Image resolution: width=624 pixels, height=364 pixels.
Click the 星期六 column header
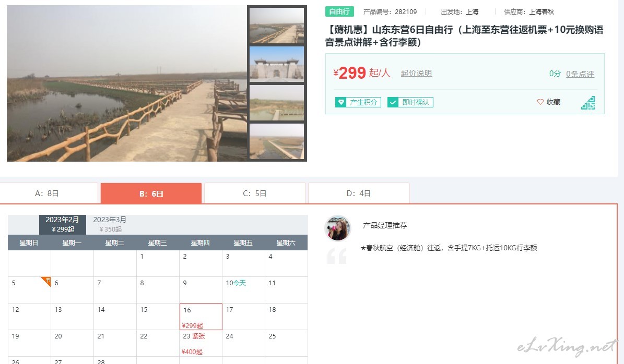click(x=286, y=243)
